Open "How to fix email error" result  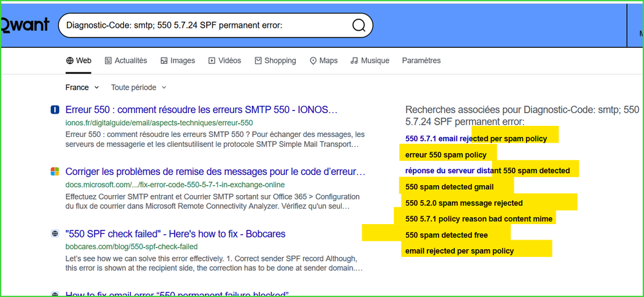point(177,294)
